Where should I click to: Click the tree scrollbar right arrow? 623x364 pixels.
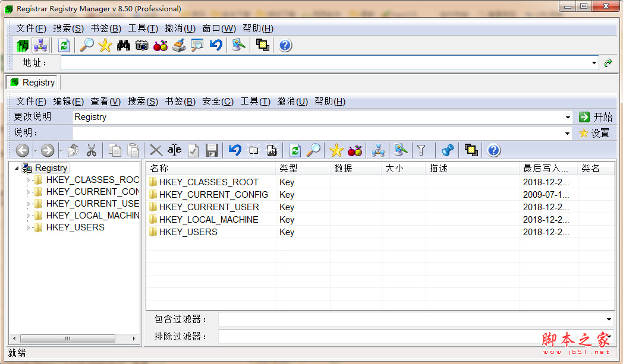[x=134, y=338]
